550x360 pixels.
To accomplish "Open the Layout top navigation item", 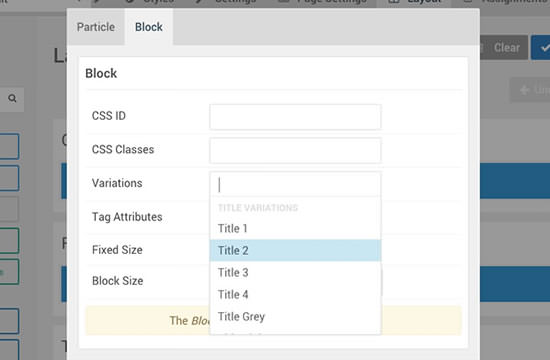I will tap(414, 2).
